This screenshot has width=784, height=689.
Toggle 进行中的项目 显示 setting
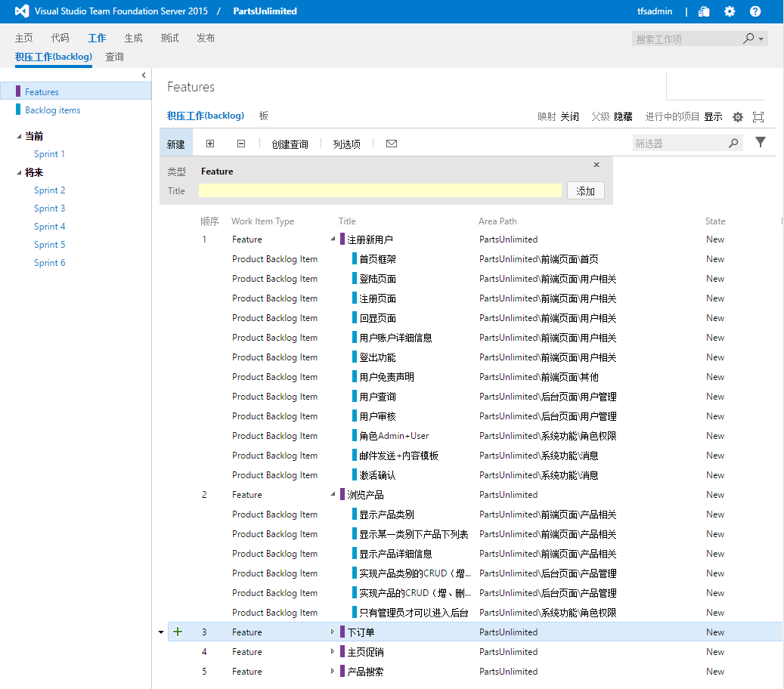(x=713, y=117)
